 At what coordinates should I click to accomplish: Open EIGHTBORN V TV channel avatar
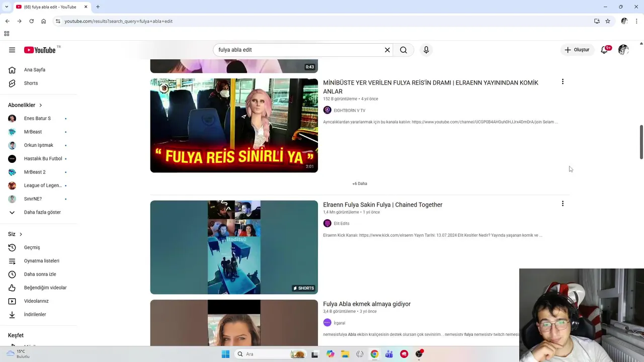tap(327, 110)
